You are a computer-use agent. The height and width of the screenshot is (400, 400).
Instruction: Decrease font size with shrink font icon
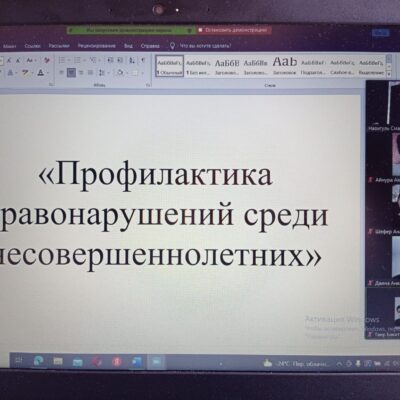(x=18, y=60)
